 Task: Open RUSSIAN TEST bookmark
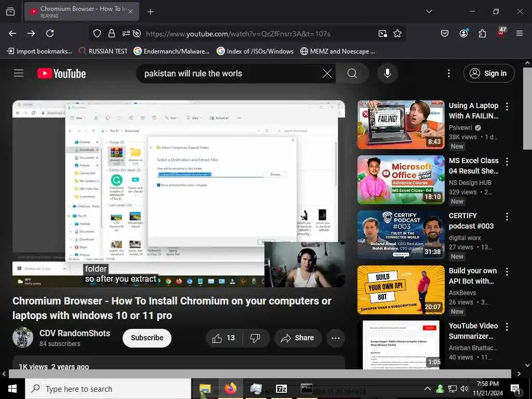click(x=103, y=51)
